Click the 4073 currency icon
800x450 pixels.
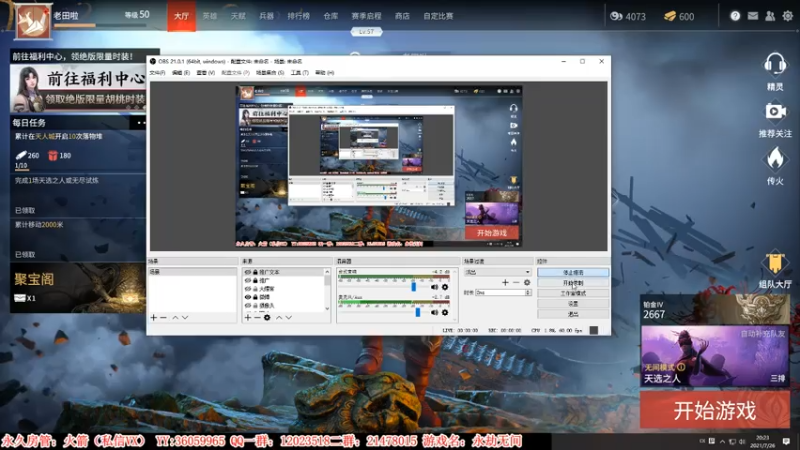616,16
